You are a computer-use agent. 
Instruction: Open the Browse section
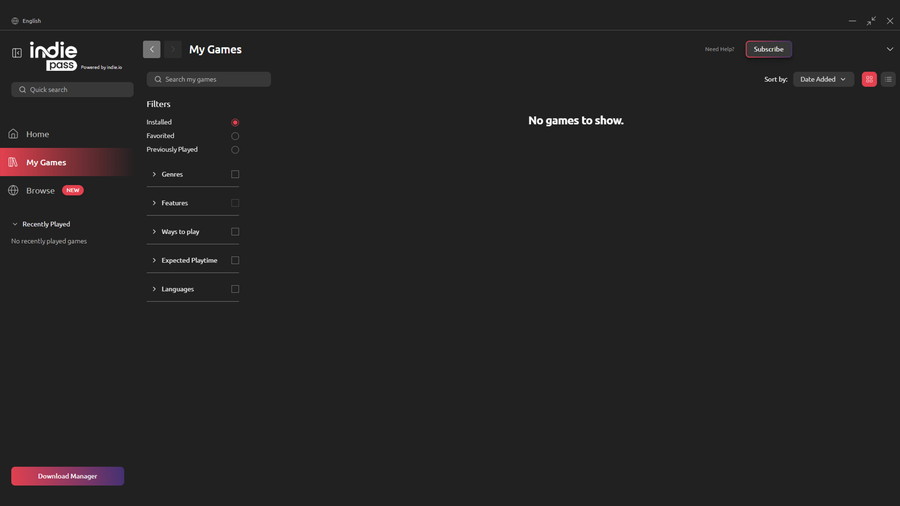pos(40,190)
